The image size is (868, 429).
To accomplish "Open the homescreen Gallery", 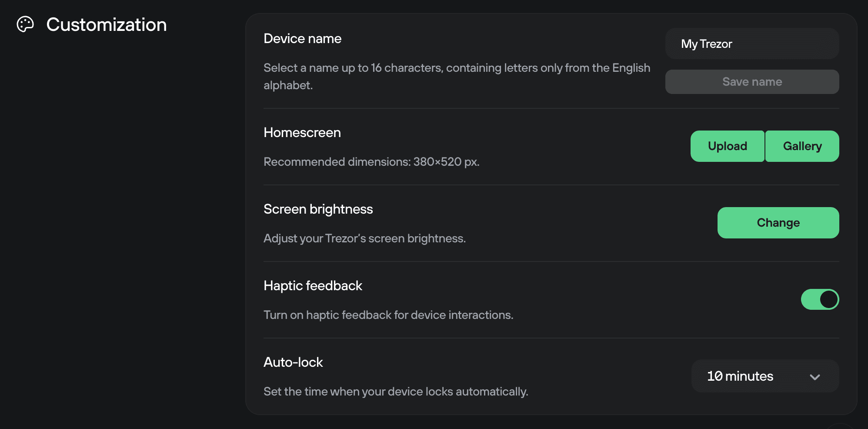I will [x=802, y=146].
